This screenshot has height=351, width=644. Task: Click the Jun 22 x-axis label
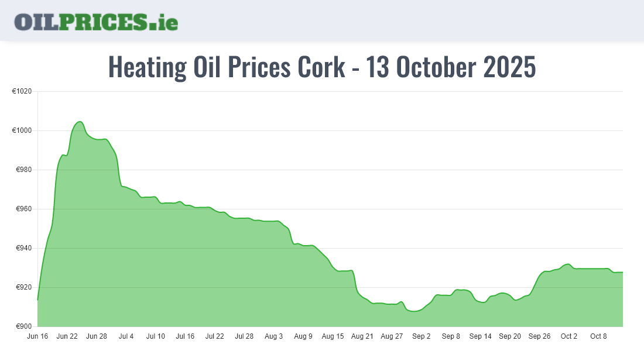tap(67, 336)
